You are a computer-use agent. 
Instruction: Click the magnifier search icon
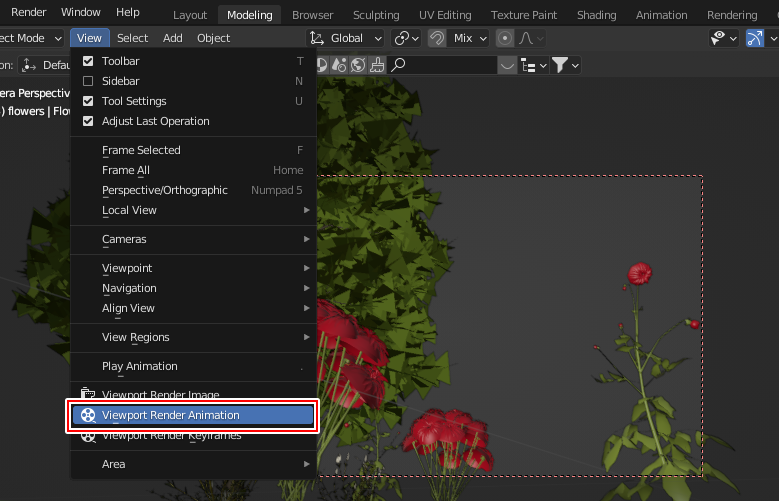coord(399,65)
